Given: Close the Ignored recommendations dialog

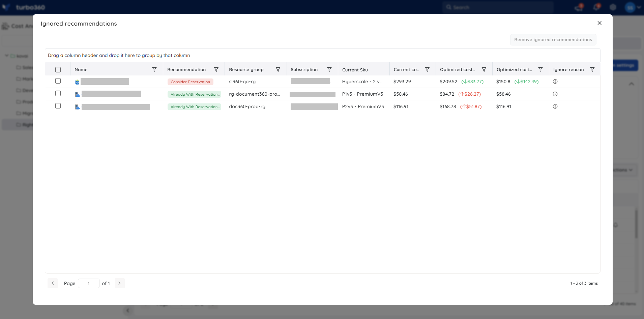Looking at the screenshot, I should (x=599, y=23).
